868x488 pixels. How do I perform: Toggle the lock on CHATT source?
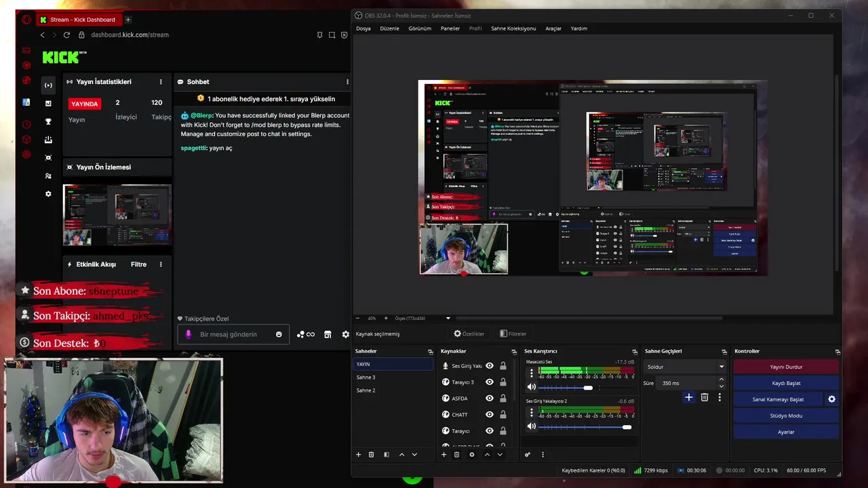pos(502,415)
